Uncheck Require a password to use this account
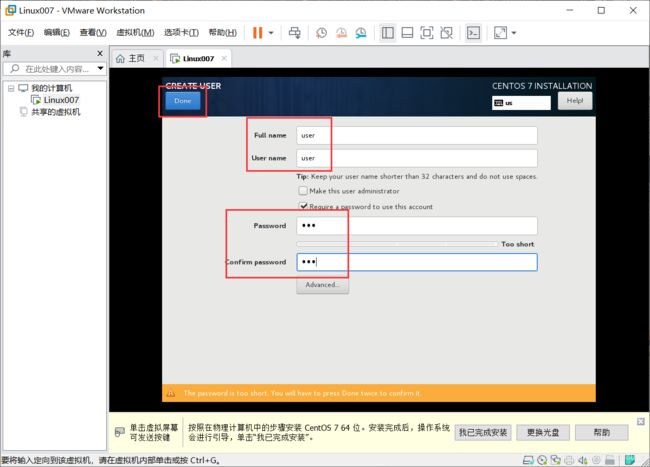 (x=303, y=206)
